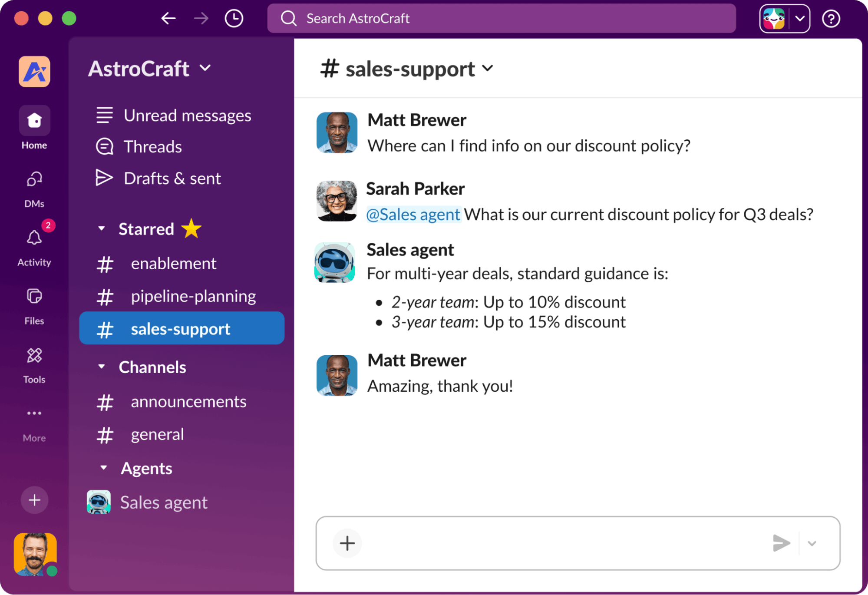868x595 pixels.
Task: Collapse the Channels section
Action: (101, 367)
